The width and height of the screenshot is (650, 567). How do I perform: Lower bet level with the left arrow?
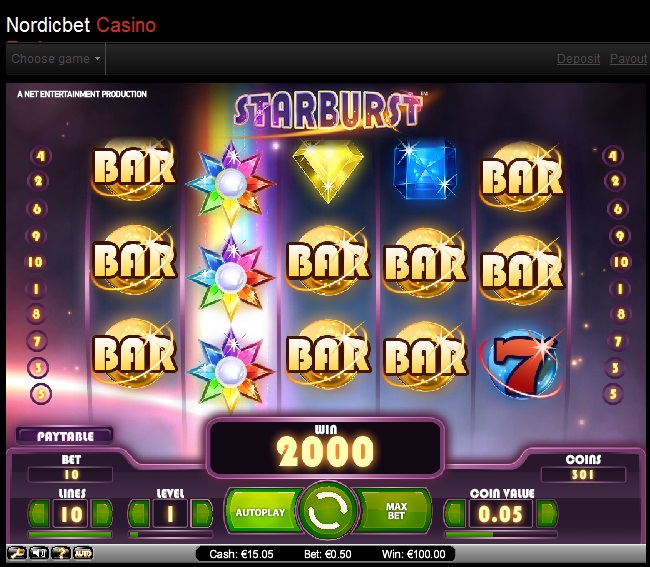point(140,514)
